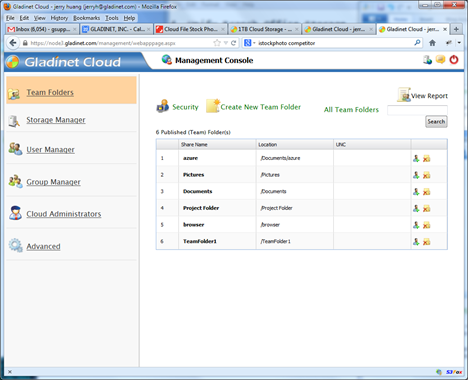Screen dimensions: 468x380
Task: Click the Cloud Administrators icon in the sidebar
Action: [15, 213]
